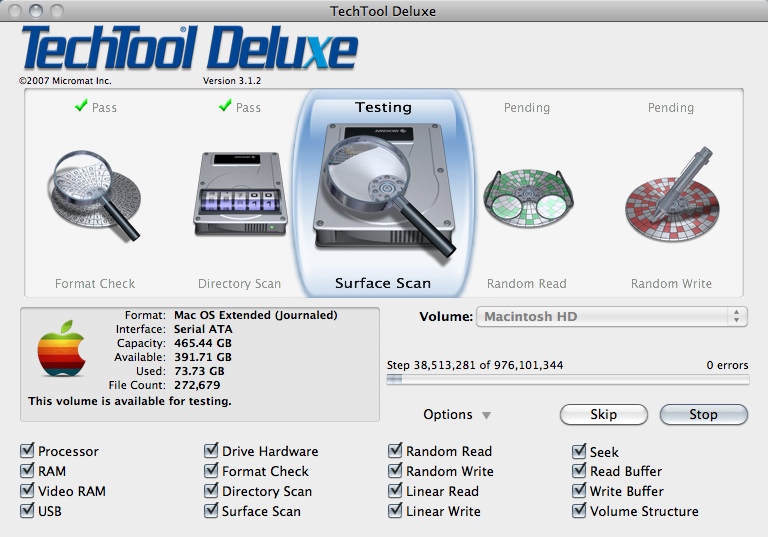Select the Random Read glasses icon
This screenshot has width=768, height=537.
(528, 198)
